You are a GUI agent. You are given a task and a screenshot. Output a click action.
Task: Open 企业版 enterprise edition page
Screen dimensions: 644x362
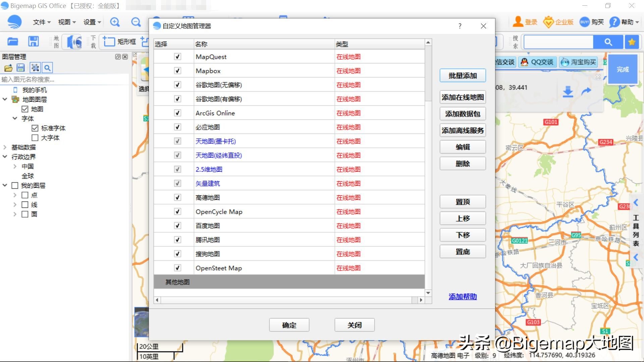[558, 21]
